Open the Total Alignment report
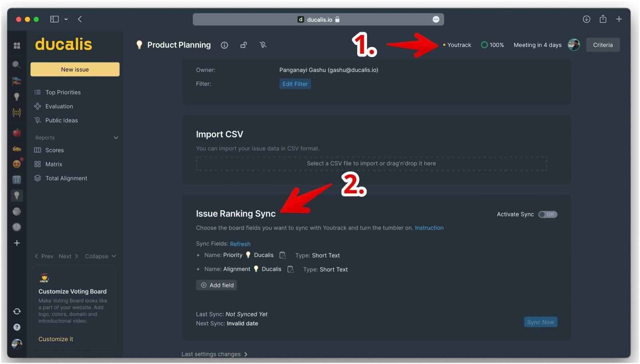The height and width of the screenshot is (364, 640). coord(66,178)
